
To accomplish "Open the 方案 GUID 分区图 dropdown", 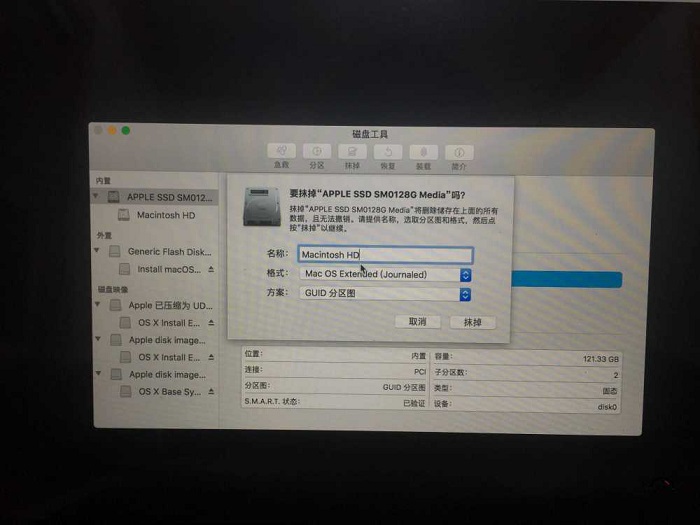I will click(x=385, y=293).
